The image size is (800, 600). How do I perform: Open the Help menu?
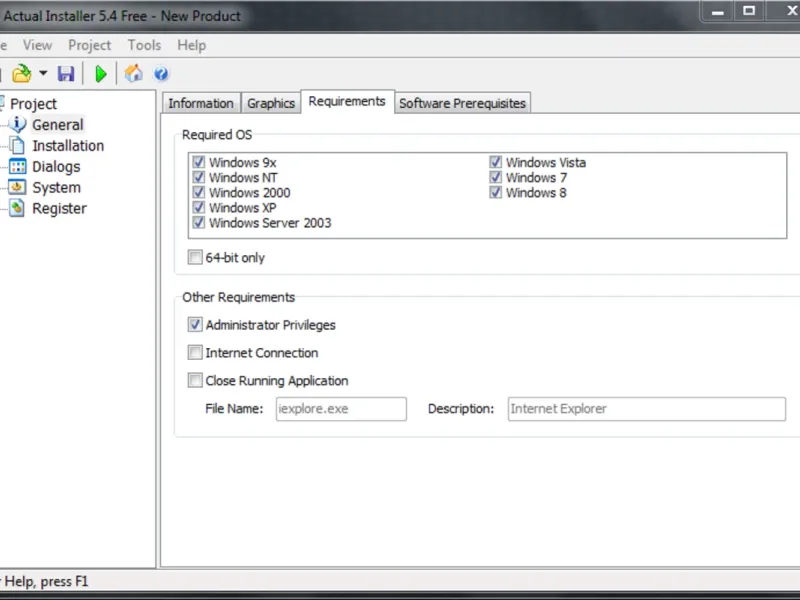pyautogui.click(x=192, y=45)
